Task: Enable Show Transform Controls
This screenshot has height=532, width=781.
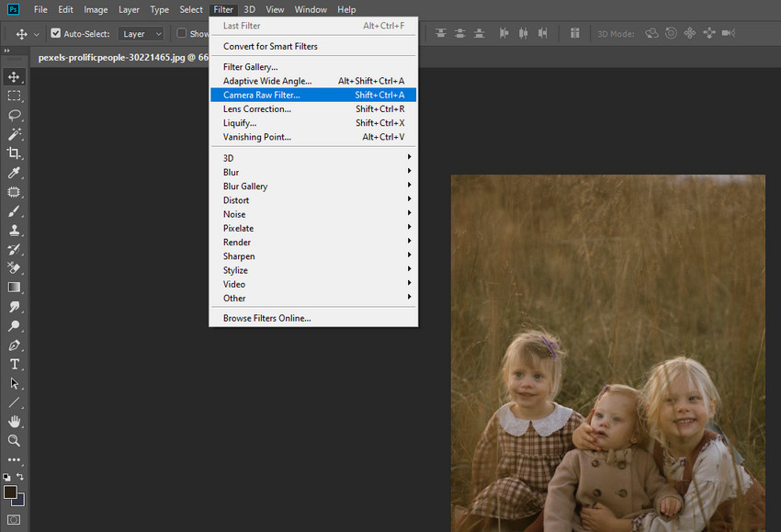Action: pos(180,33)
